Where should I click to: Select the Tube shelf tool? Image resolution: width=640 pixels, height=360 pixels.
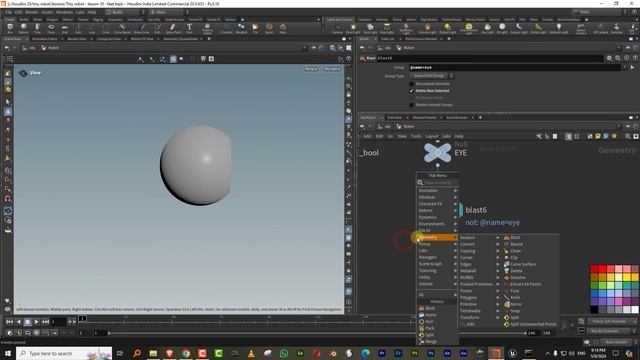coord(37,28)
